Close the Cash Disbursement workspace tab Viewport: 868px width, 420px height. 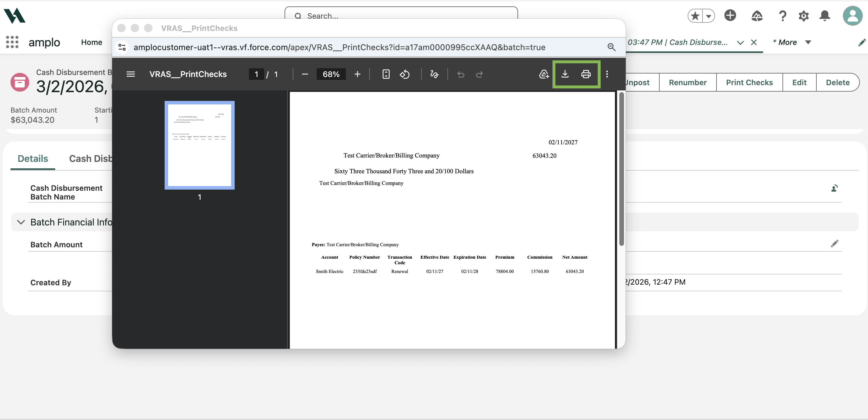[x=754, y=43]
